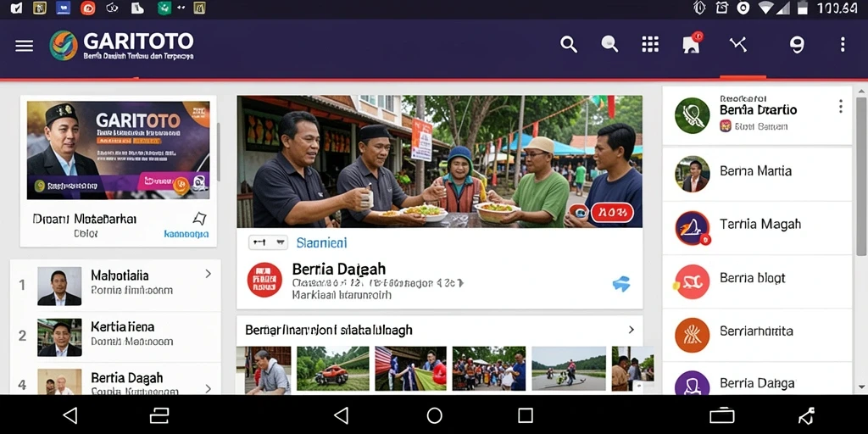Expand the Bertia Dagah row numbered 4

click(209, 388)
